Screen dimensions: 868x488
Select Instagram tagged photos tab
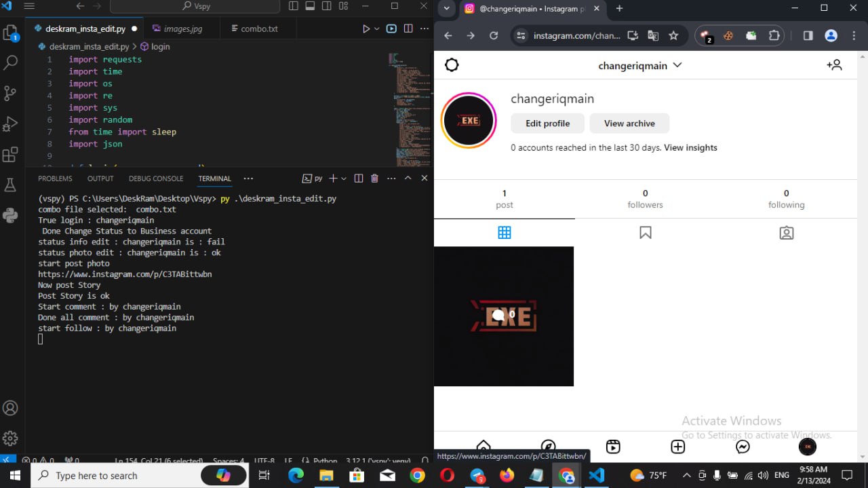pyautogui.click(x=787, y=233)
